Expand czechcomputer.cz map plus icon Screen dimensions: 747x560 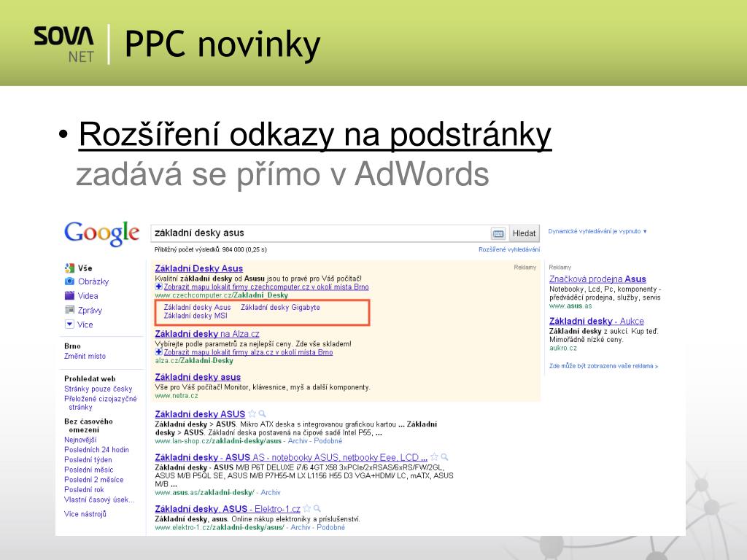[158, 287]
